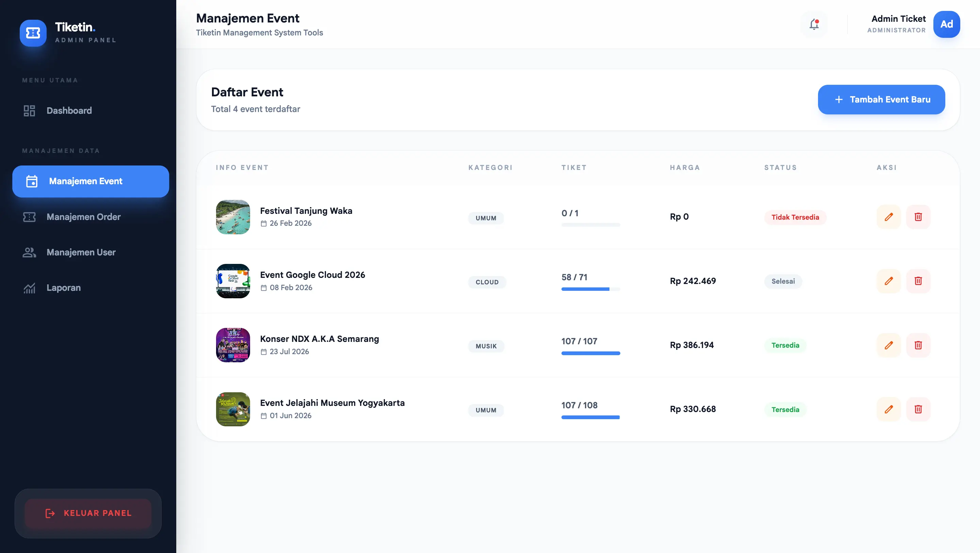The height and width of the screenshot is (553, 980).
Task: Navigate to the Laporan menu
Action: (x=64, y=288)
